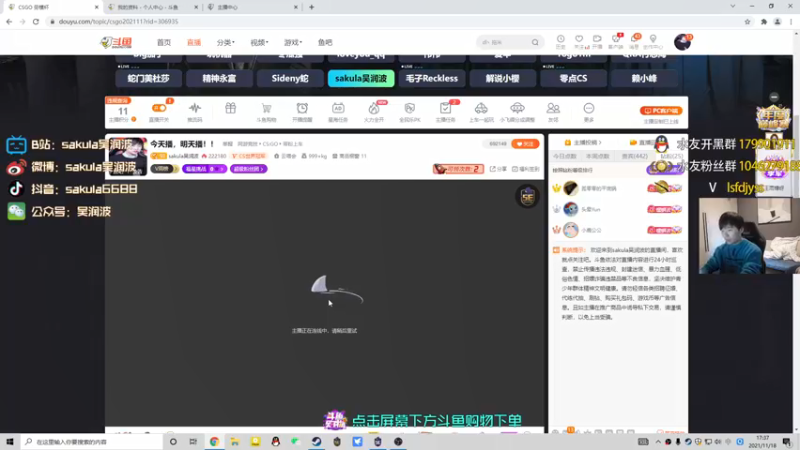Click the 分享 share link
Image resolution: width=800 pixels, height=450 pixels.
click(498, 169)
